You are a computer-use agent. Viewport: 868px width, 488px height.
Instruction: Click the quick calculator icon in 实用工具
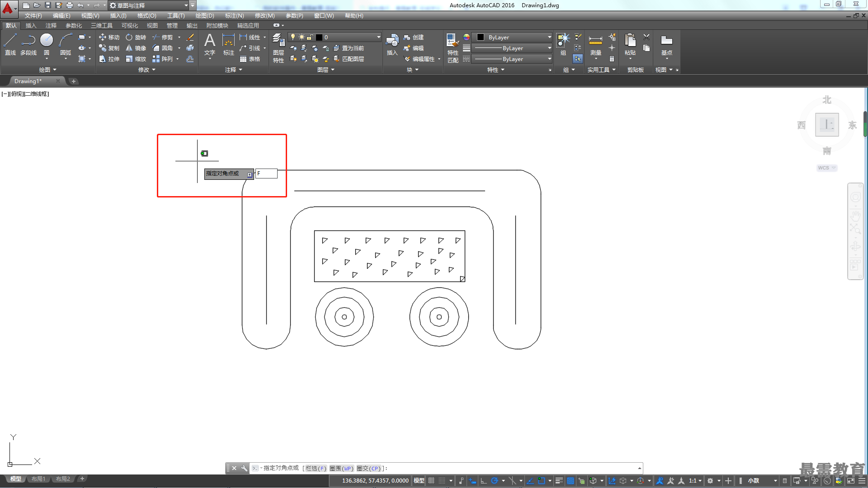coord(612,59)
